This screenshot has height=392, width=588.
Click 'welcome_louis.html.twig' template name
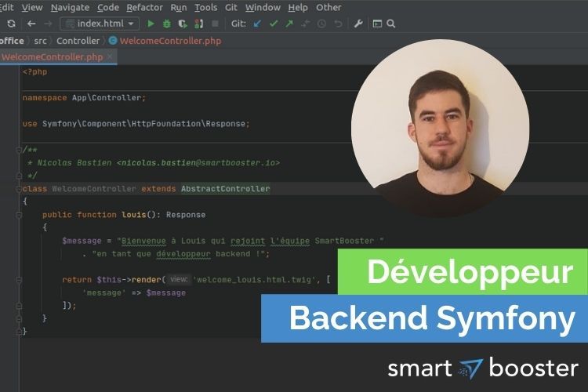click(x=254, y=280)
